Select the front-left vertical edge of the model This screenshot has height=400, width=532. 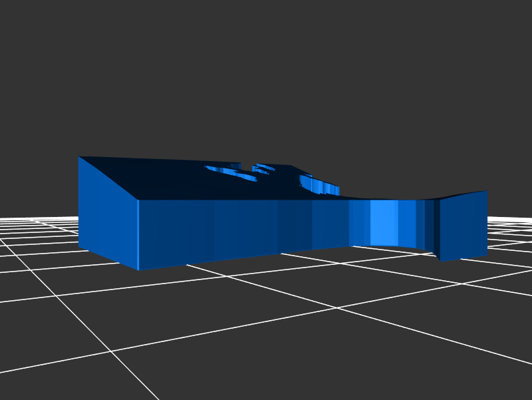[138, 234]
